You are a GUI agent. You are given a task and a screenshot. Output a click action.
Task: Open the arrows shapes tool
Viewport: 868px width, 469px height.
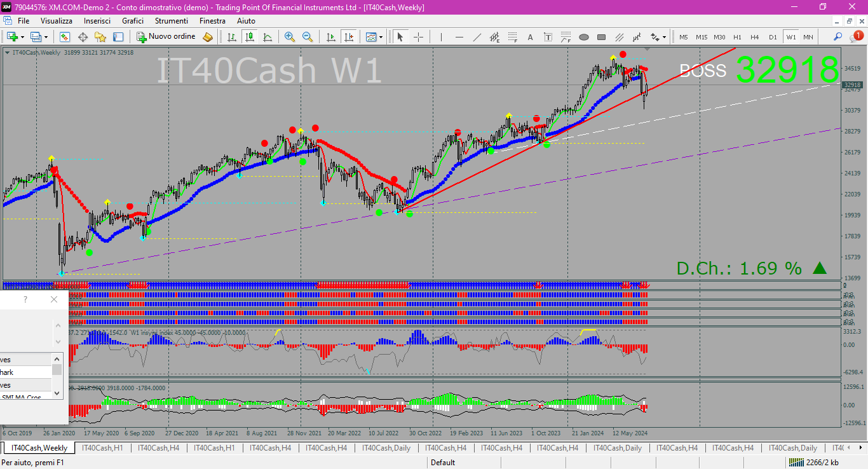point(654,37)
